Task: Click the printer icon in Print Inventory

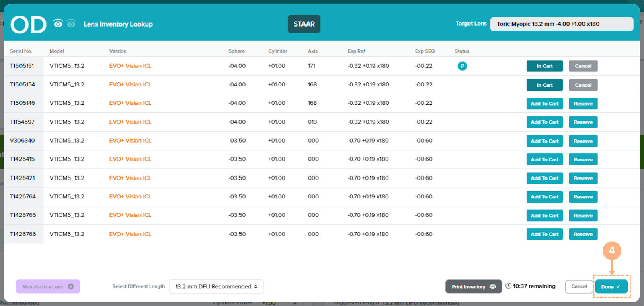Action: pyautogui.click(x=492, y=286)
